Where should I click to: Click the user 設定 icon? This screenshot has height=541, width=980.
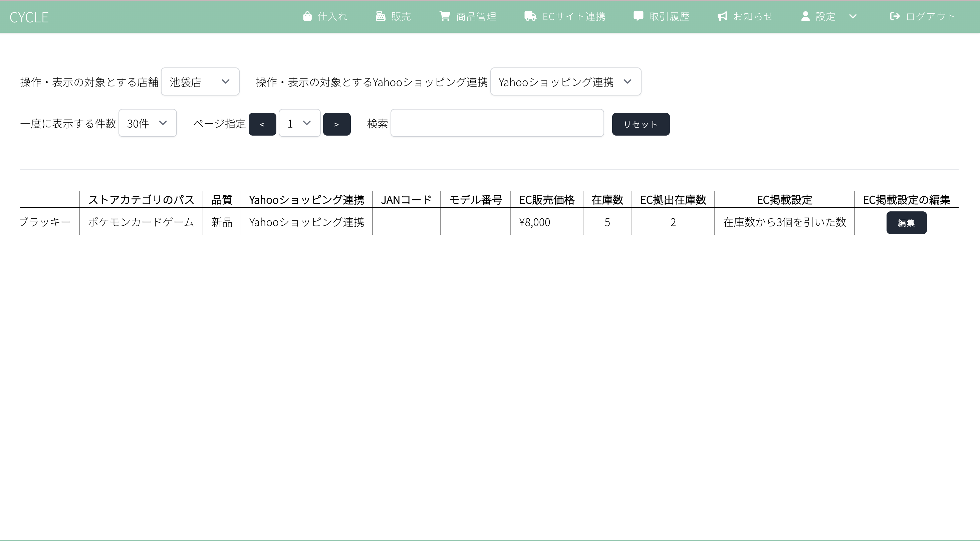(805, 16)
